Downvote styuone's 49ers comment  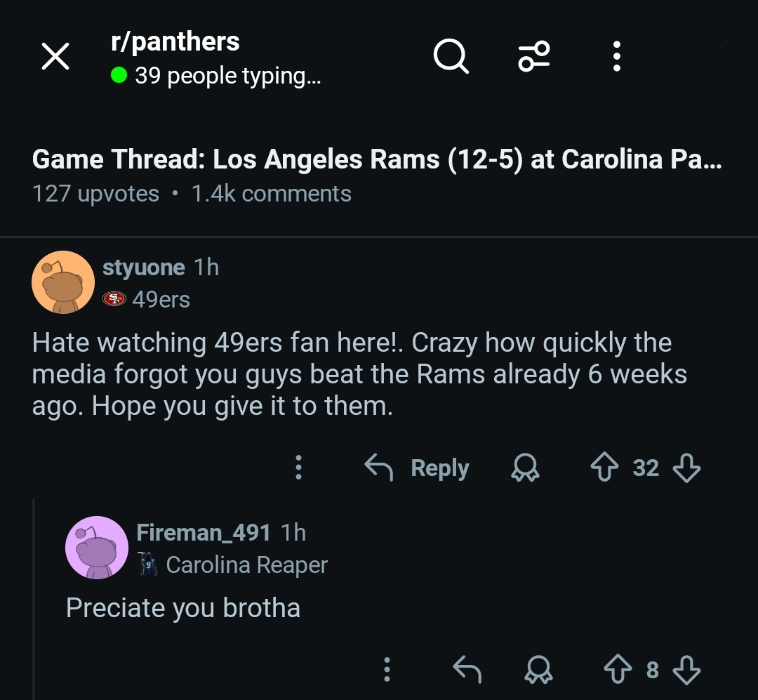point(686,468)
